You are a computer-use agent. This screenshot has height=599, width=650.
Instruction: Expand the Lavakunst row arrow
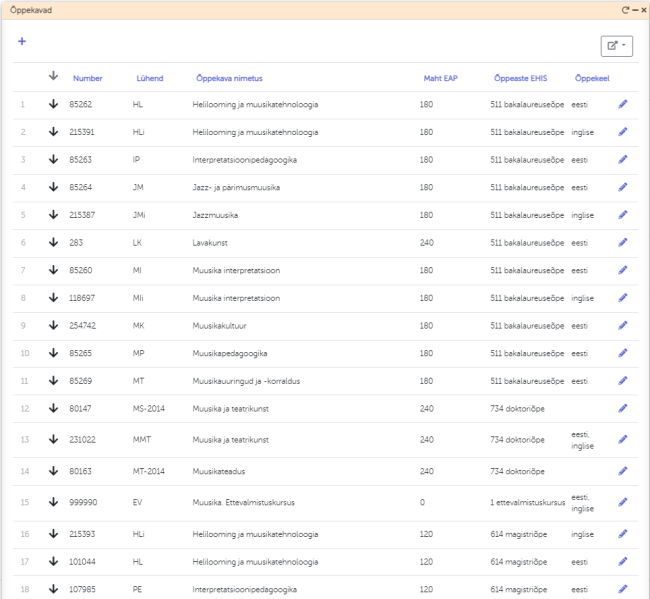pyautogui.click(x=53, y=243)
